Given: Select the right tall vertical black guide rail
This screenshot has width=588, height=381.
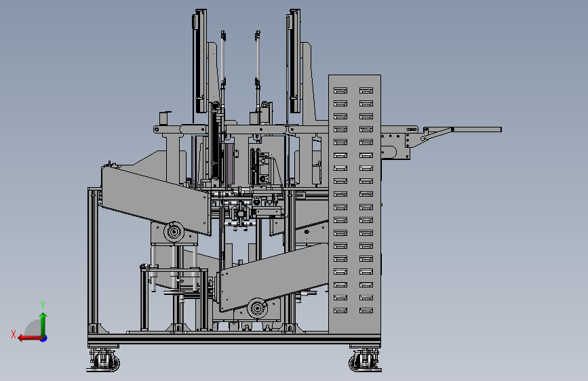Looking at the screenshot, I should coord(294,61).
